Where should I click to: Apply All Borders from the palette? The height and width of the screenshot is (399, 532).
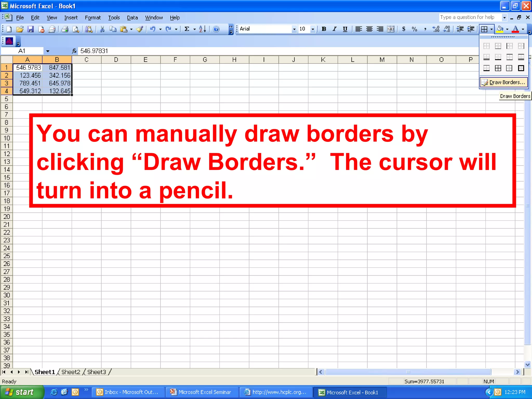coord(498,68)
